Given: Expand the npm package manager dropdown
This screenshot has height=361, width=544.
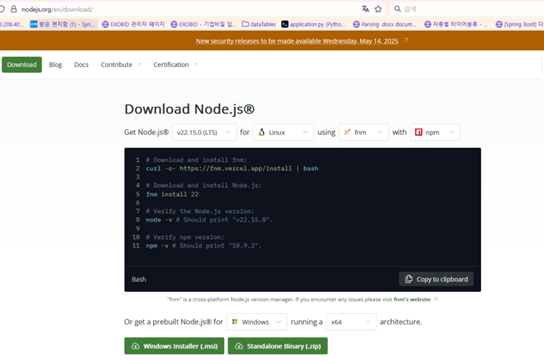Looking at the screenshot, I should [435, 132].
